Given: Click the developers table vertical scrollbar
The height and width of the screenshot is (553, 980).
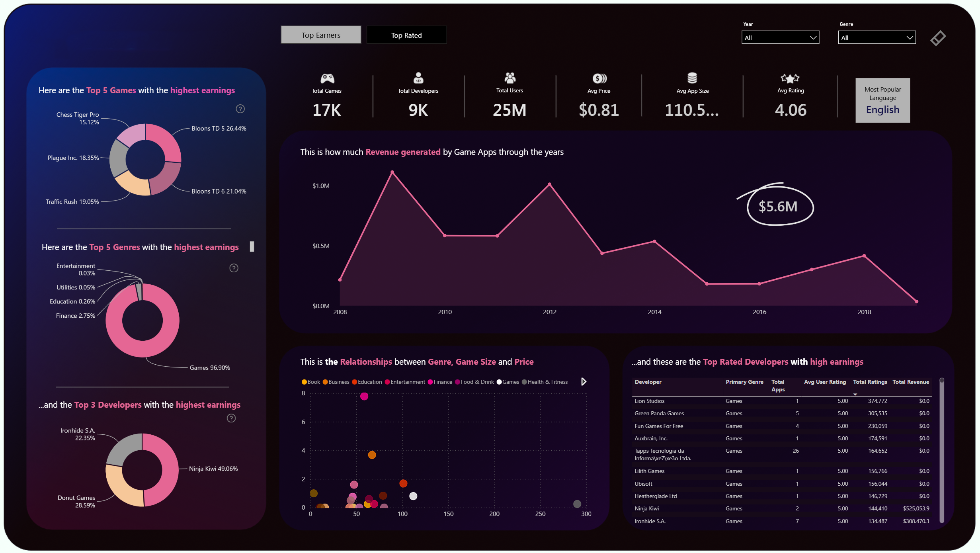Looking at the screenshot, I should tap(941, 450).
